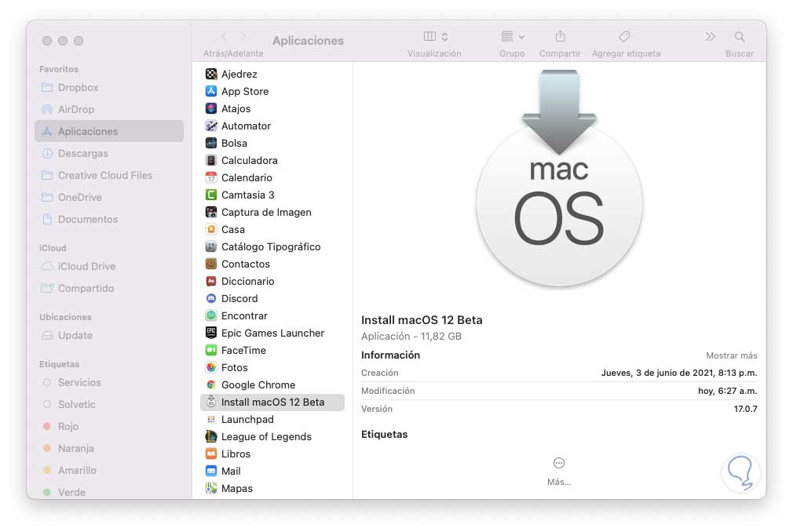
Task: Select the Atajos shortcuts app icon
Action: 211,108
